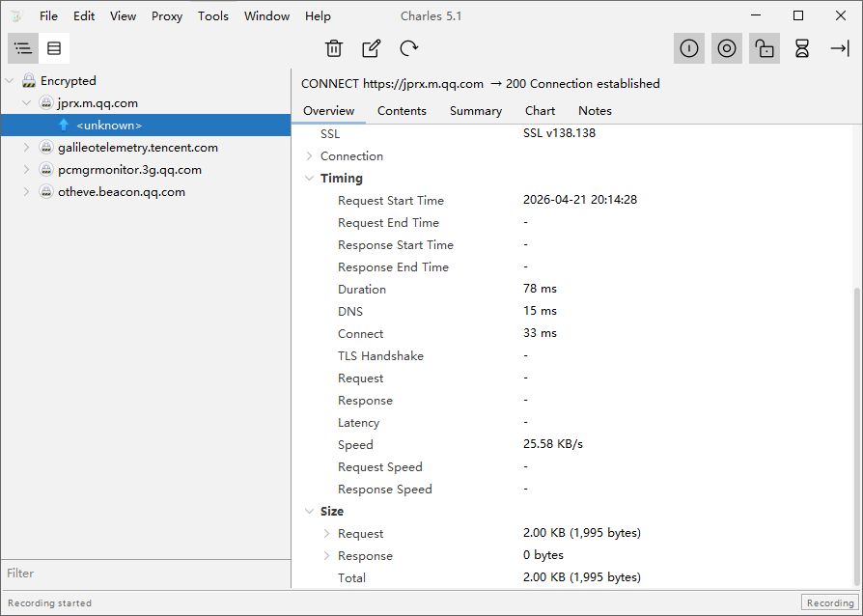Screen dimensions: 863x616
Task: Switch to Sequence list view
Action: pos(54,48)
